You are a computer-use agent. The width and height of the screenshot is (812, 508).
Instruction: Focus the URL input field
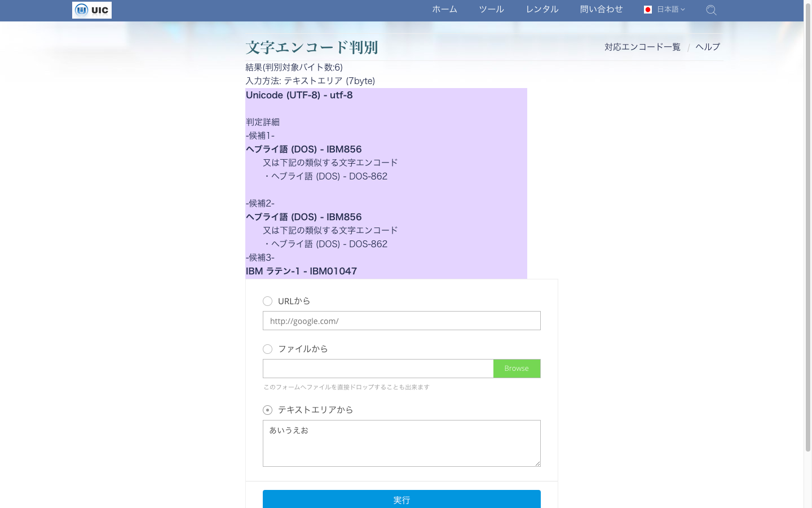pyautogui.click(x=401, y=321)
